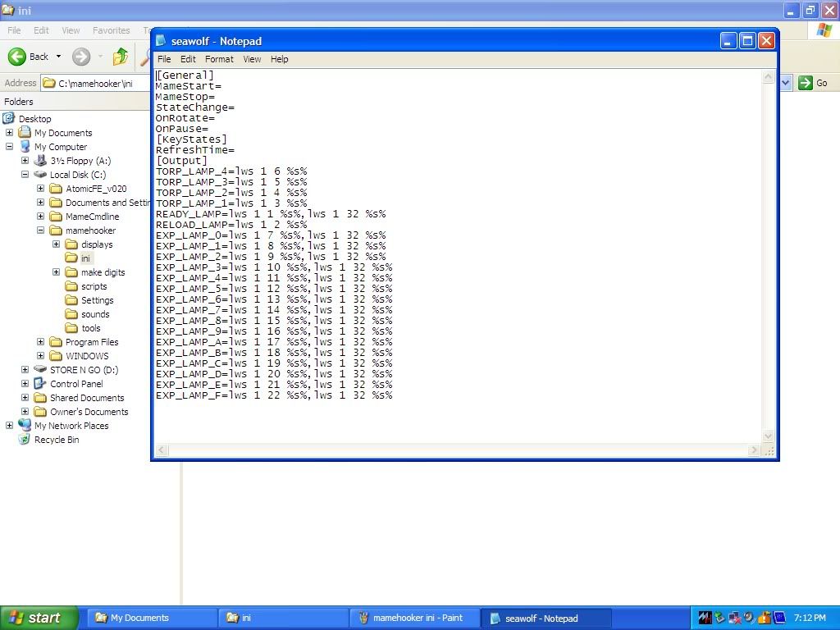Viewport: 840px width, 630px height.
Task: Select the tools folder icon
Action: point(71,327)
